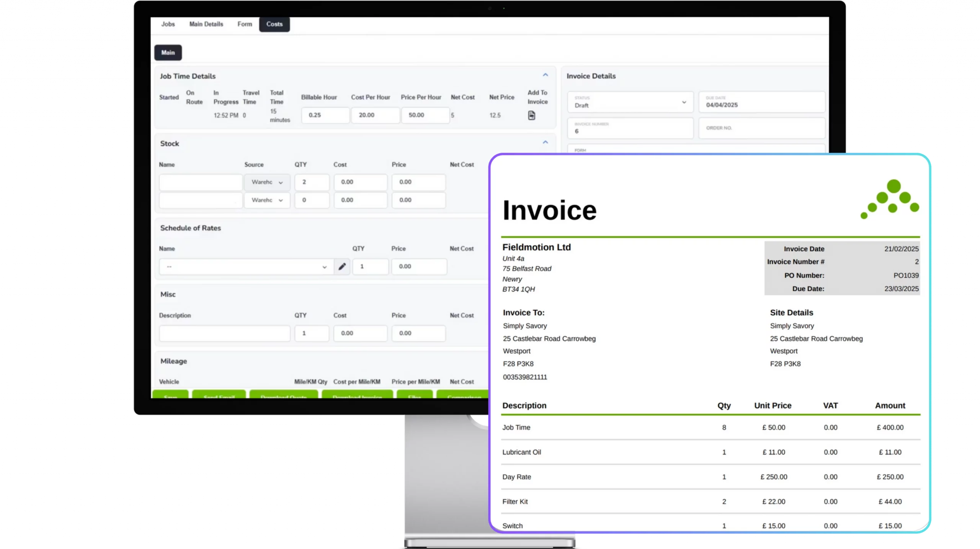Click Download Invoice
The image size is (980, 549).
tap(357, 397)
